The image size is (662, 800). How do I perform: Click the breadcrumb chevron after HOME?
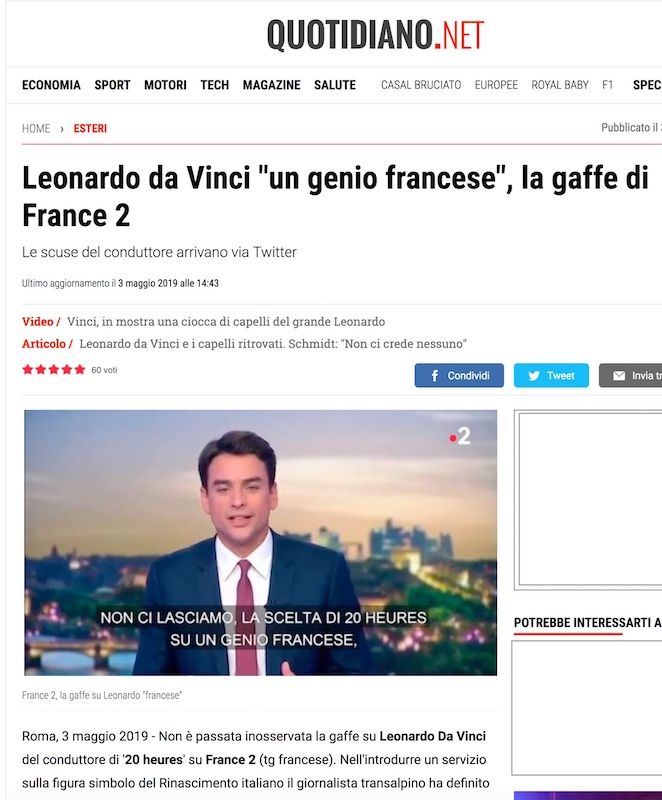(x=62, y=129)
